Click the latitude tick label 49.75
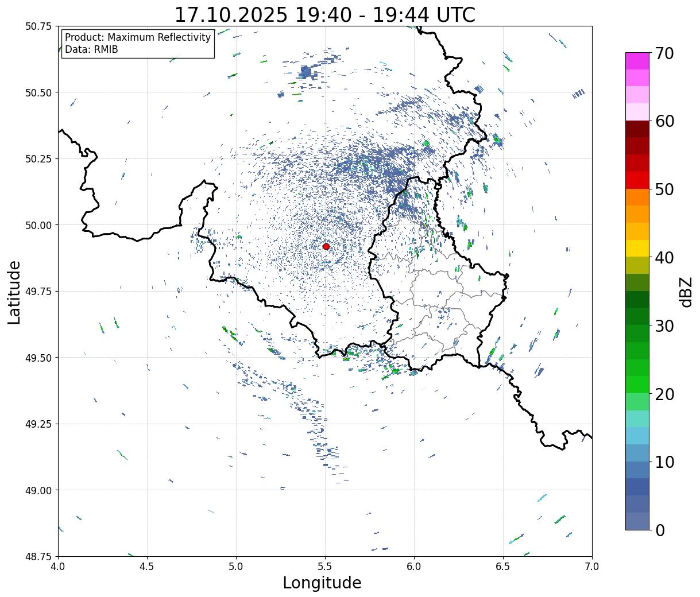This screenshot has width=700, height=597. pos(38,292)
